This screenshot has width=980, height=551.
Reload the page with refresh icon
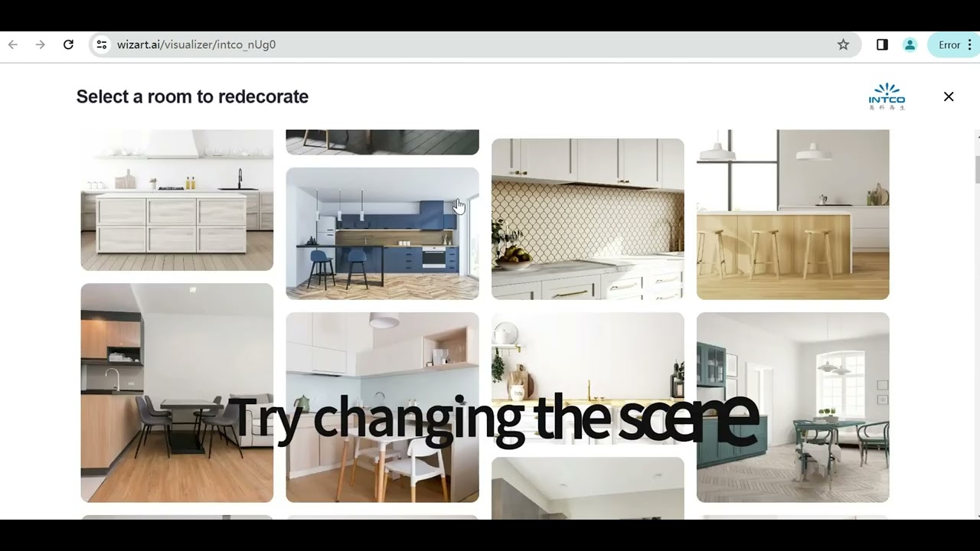(68, 44)
